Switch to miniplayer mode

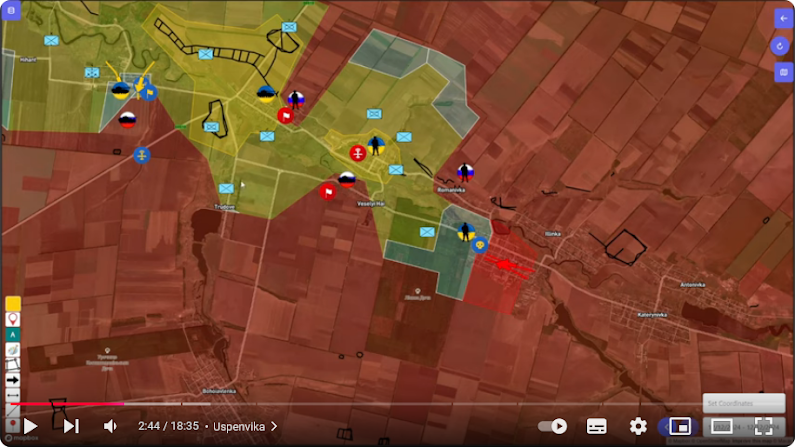(x=680, y=426)
